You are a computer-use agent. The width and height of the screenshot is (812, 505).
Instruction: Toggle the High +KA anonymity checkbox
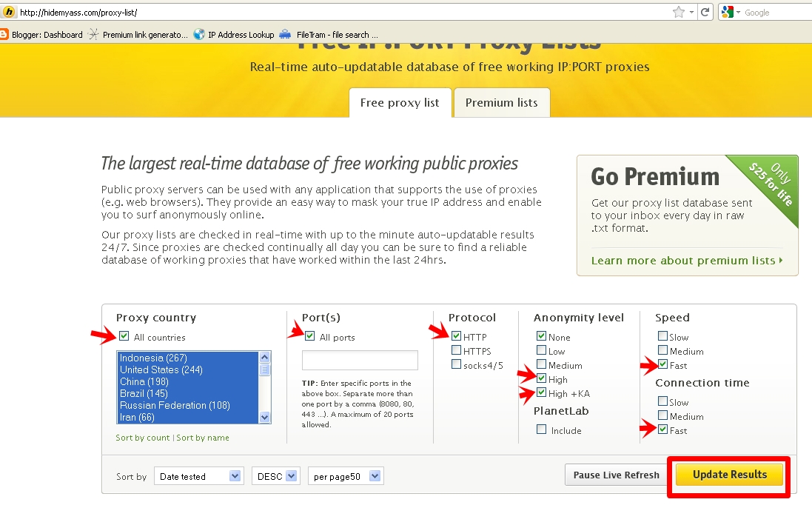coord(542,392)
